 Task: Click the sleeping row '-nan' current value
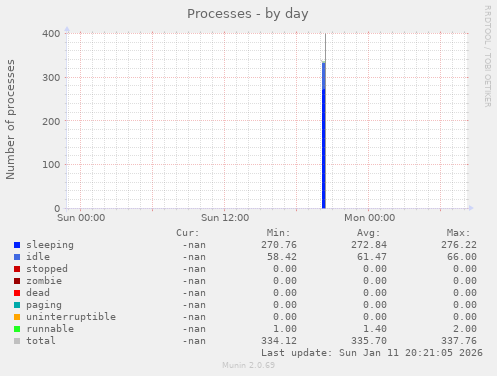(194, 245)
